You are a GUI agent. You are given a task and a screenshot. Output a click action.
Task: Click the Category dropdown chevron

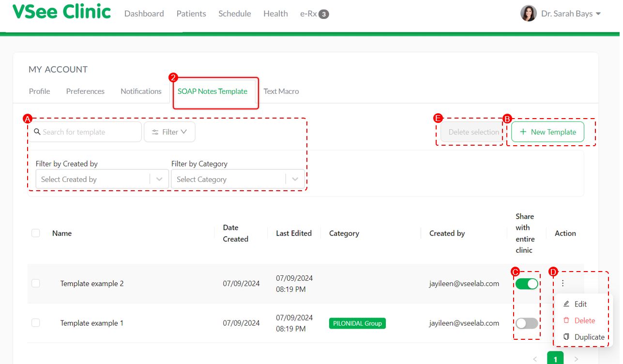[x=295, y=179]
